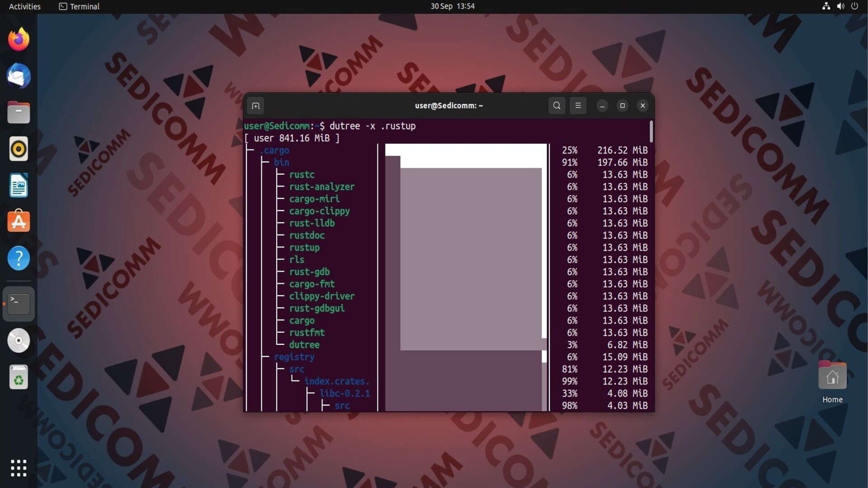Viewport: 868px width, 488px height.
Task: Click the rust-lldb entry
Action: click(312, 223)
